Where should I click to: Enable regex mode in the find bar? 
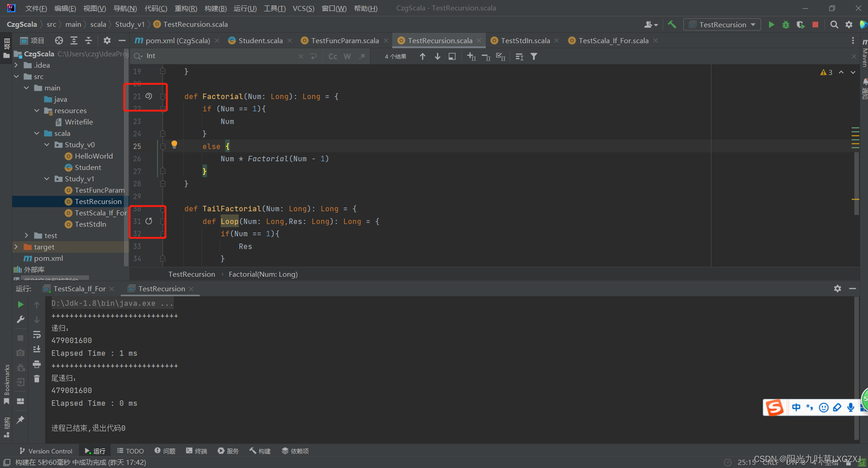[362, 56]
